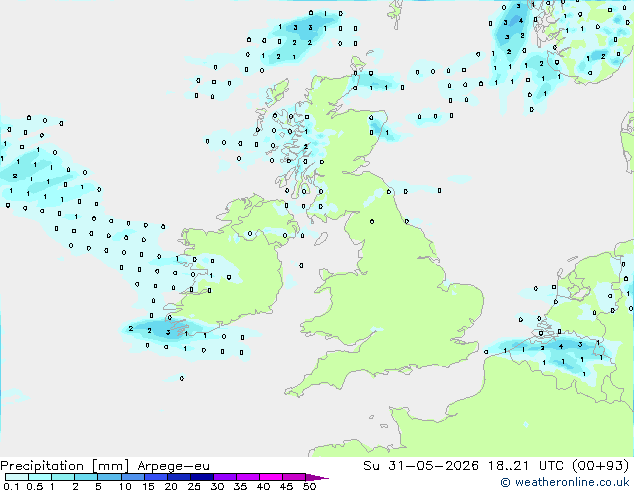634x490 pixels.
Task: Click the 'Precipitation [mm]' title text
Action: (65, 466)
